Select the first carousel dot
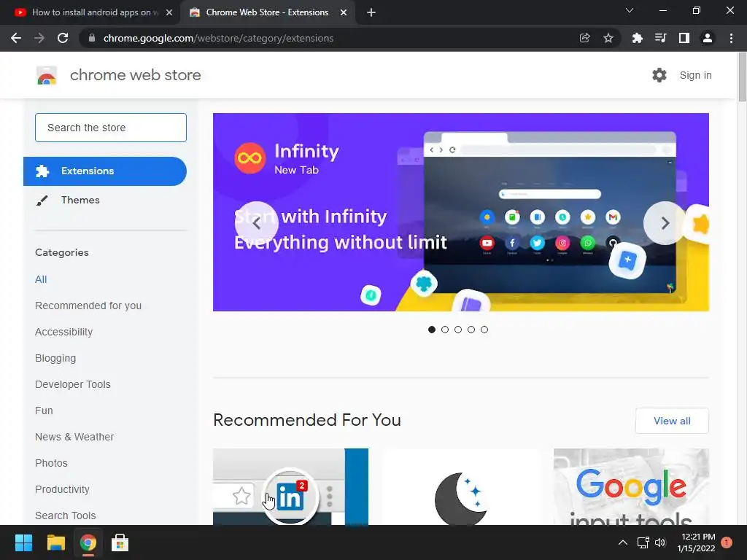 [432, 330]
